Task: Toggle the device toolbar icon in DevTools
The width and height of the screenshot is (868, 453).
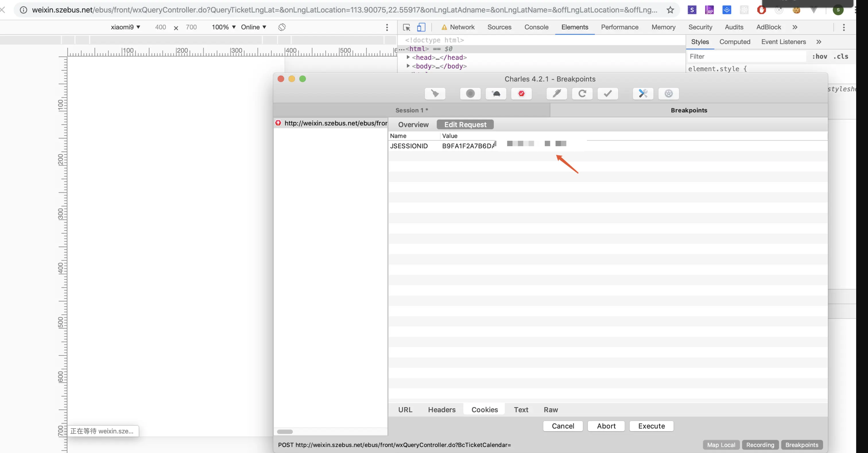Action: coord(421,27)
